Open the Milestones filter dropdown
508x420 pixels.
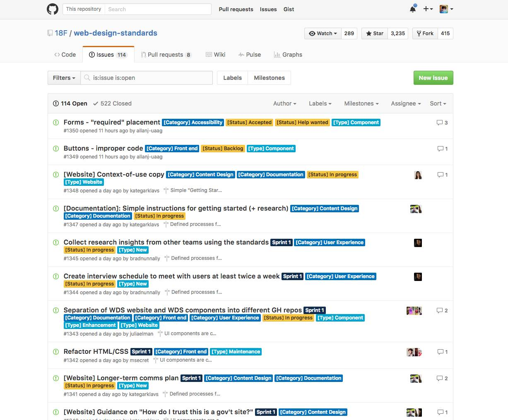point(361,103)
